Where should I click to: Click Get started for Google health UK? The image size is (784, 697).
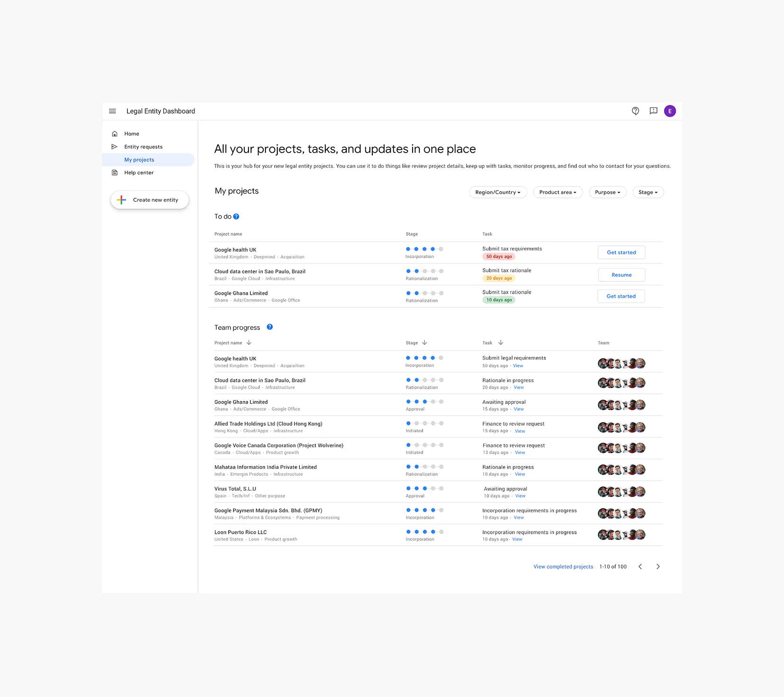click(x=621, y=252)
